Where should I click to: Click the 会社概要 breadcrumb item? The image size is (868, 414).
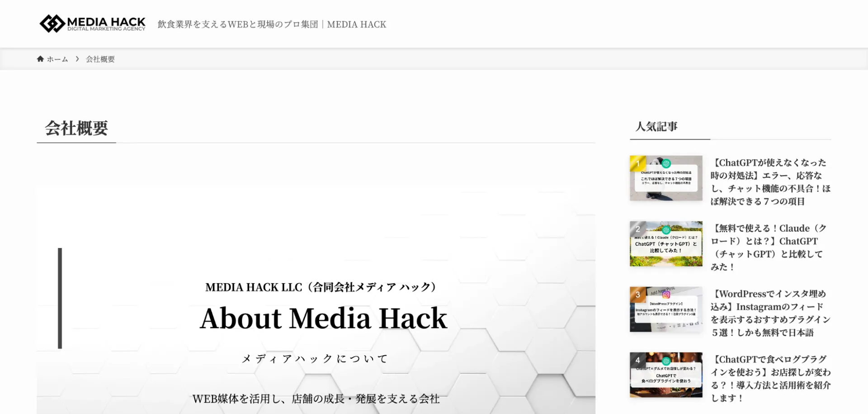coord(100,59)
